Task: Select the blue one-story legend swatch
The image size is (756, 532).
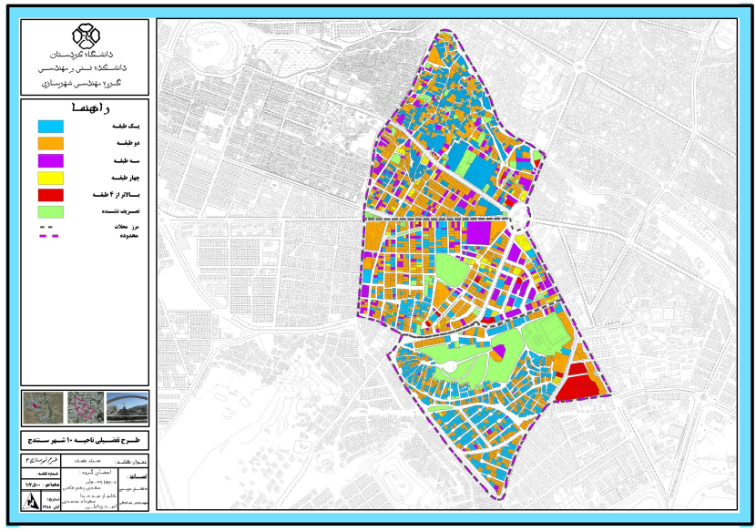Action: [49, 125]
